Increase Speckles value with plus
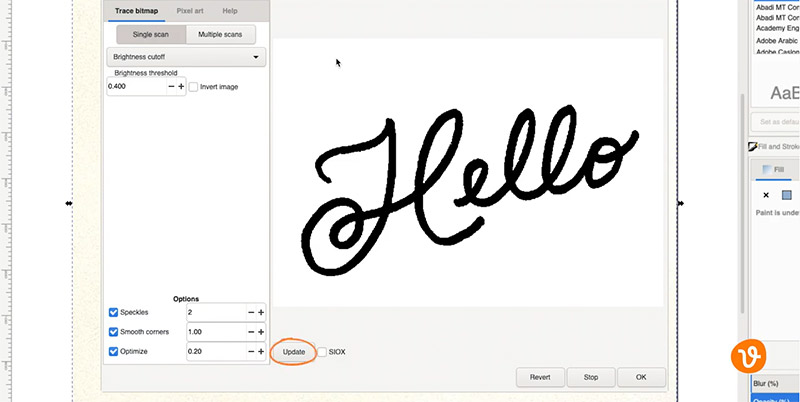800x402 pixels. pos(261,312)
